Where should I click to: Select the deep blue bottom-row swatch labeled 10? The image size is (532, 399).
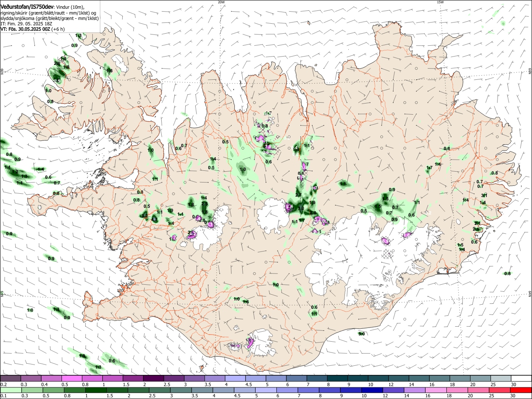[x=372, y=390]
